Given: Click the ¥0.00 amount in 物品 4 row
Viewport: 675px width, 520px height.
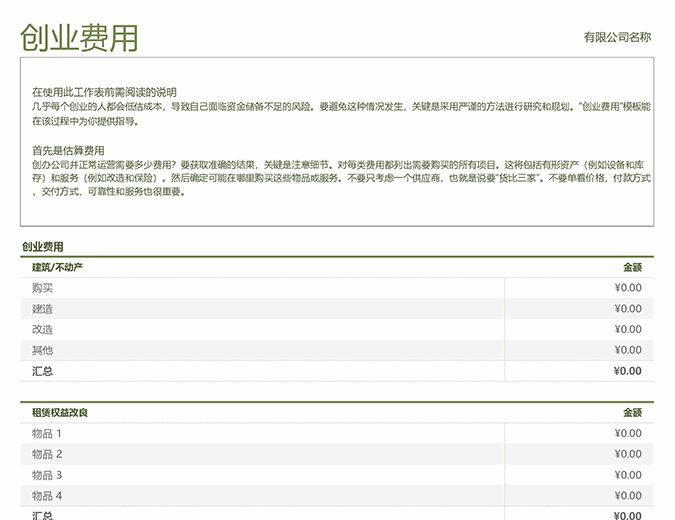Looking at the screenshot, I should pyautogui.click(x=628, y=496).
